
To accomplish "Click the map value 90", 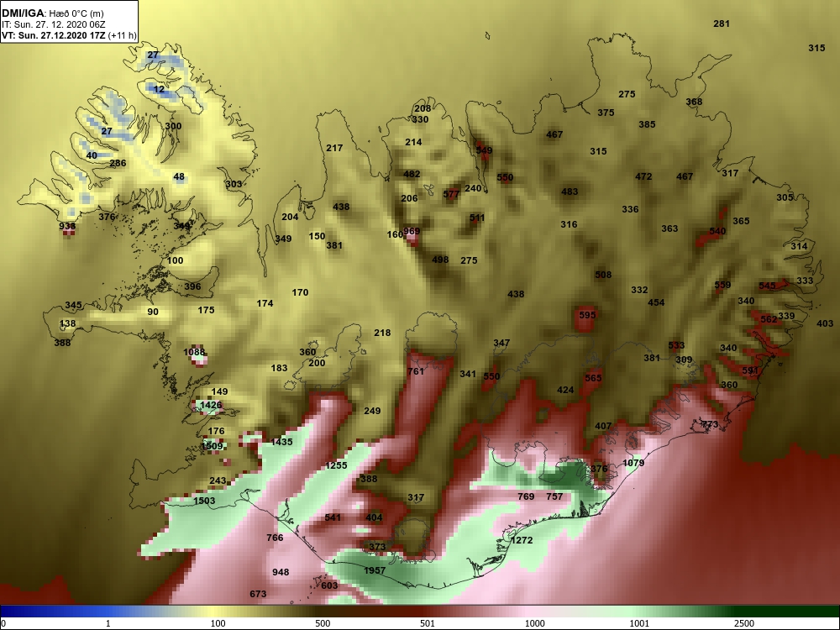I will 153,312.
